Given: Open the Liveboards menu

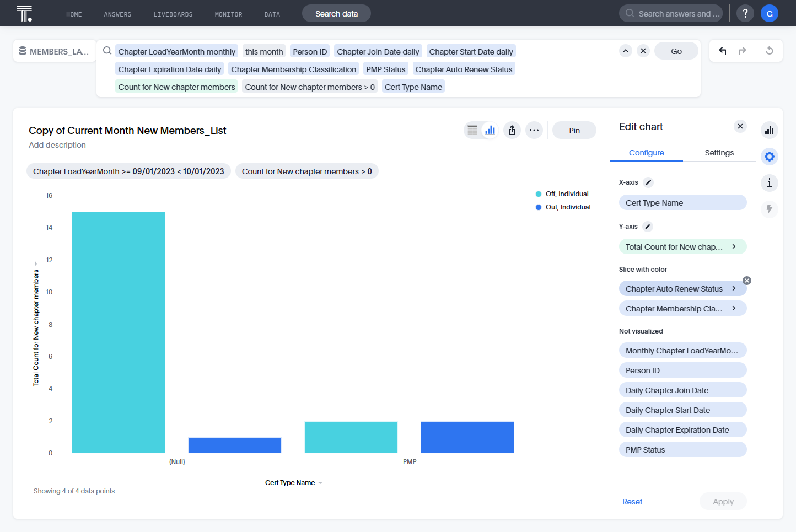Looking at the screenshot, I should point(173,14).
